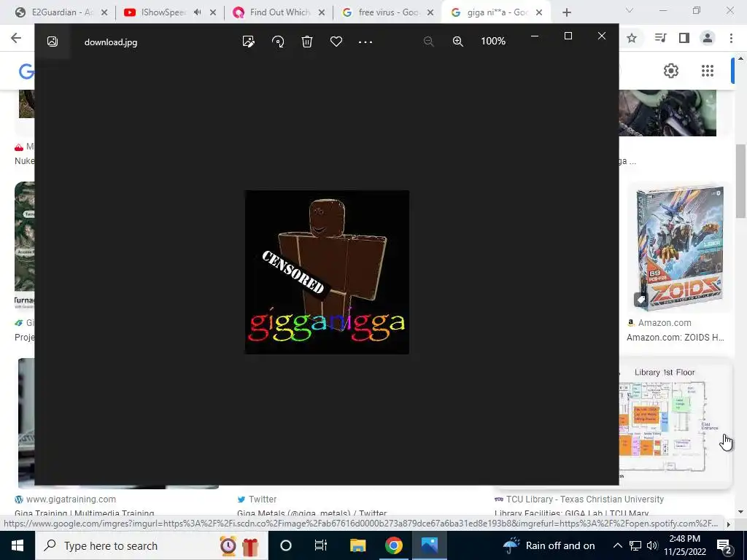Close the IShowSpeed tab

coord(213,12)
